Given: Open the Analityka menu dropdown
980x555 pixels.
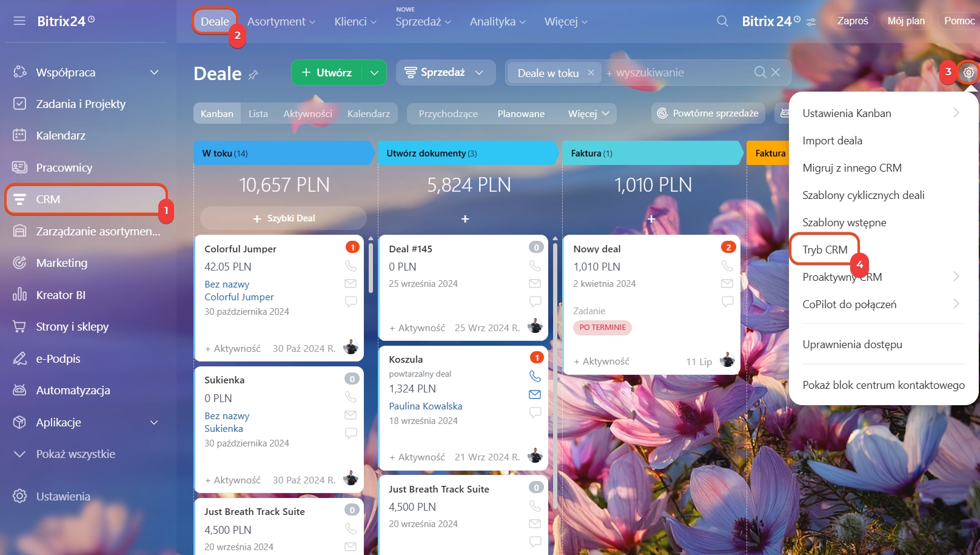Looking at the screenshot, I should pos(498,21).
